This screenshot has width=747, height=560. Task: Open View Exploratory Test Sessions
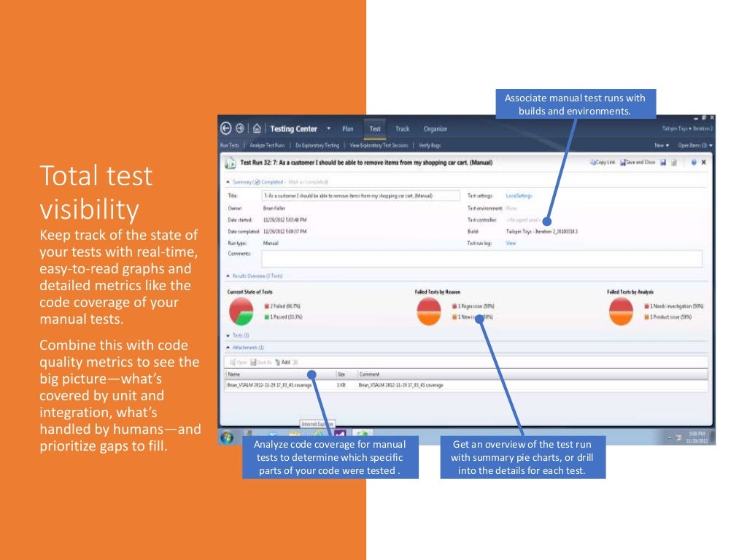379,145
